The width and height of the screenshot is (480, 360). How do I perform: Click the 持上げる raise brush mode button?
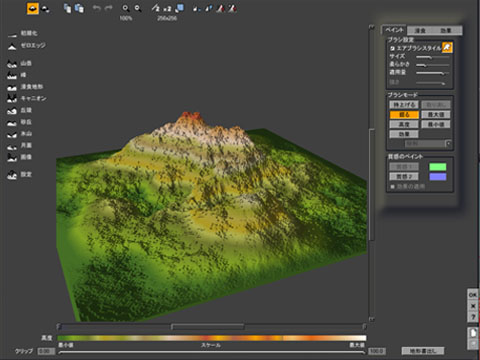point(404,105)
